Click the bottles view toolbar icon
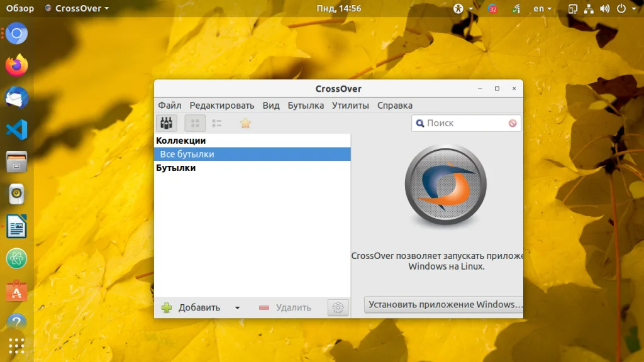Viewport: 644px width, 362px height. [166, 123]
